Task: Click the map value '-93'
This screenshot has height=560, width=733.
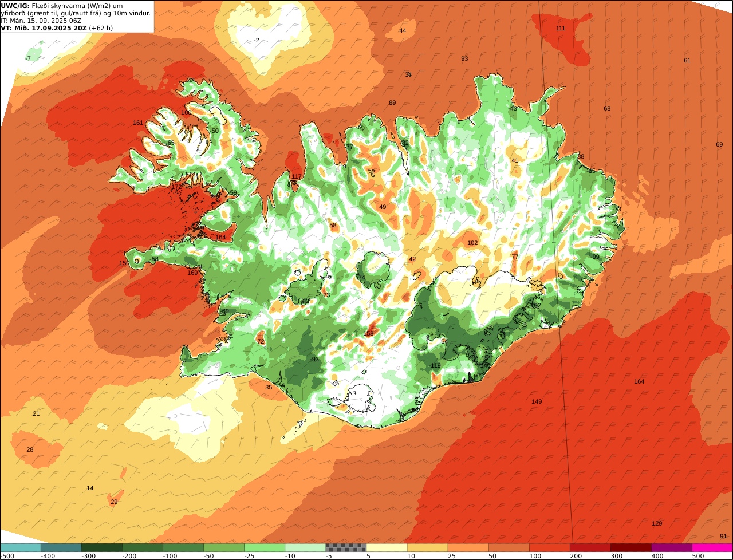Action: tap(314, 360)
